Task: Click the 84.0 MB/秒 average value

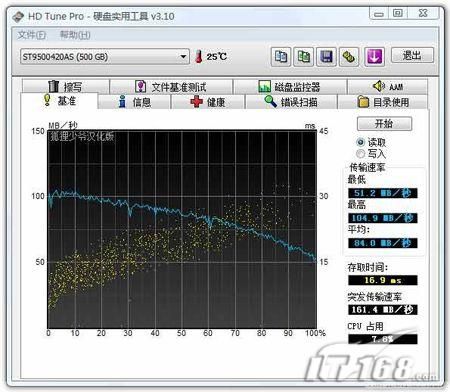Action: coord(383,243)
